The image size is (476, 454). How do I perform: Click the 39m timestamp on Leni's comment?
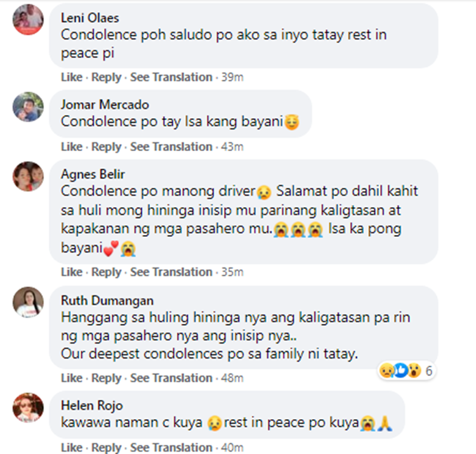[232, 77]
